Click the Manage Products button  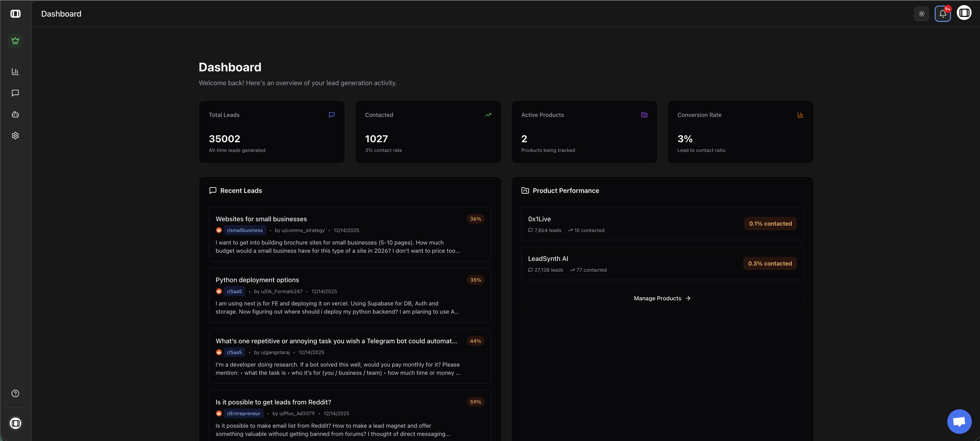662,298
